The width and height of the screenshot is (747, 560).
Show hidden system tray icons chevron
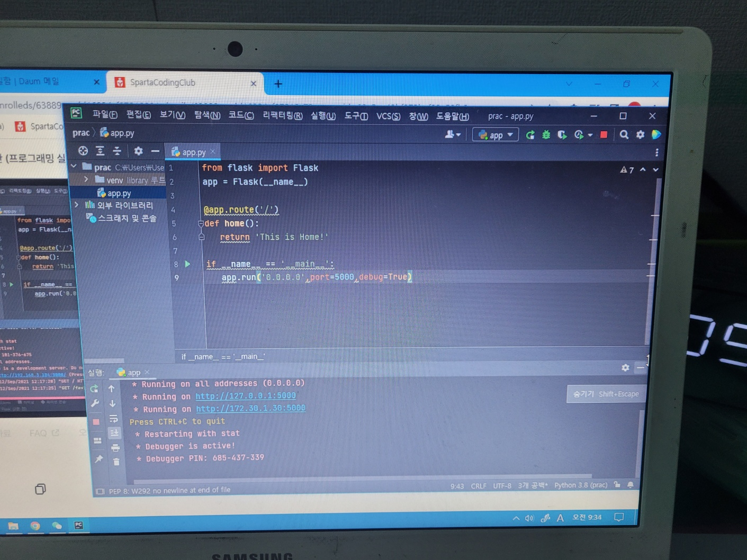click(x=516, y=518)
